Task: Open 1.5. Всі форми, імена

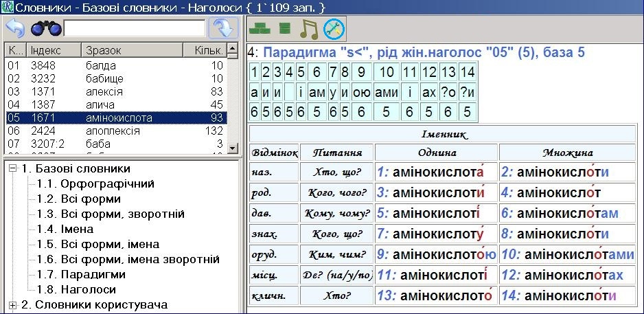Action: click(x=97, y=244)
